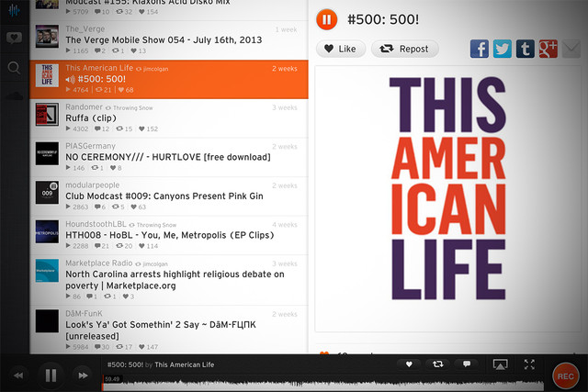Image resolution: width=588 pixels, height=392 pixels.
Task: Play HTH008 - HoBL - You, Me, Metropolis
Action: [x=169, y=235]
